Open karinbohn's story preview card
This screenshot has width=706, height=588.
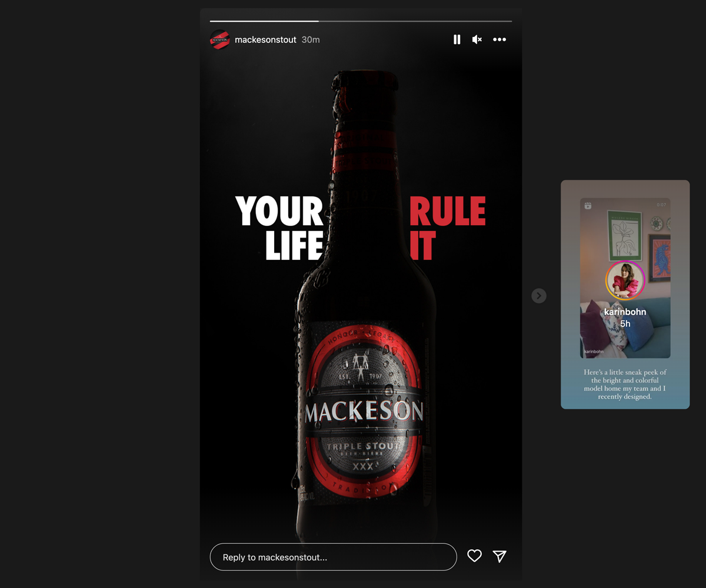pos(625,294)
